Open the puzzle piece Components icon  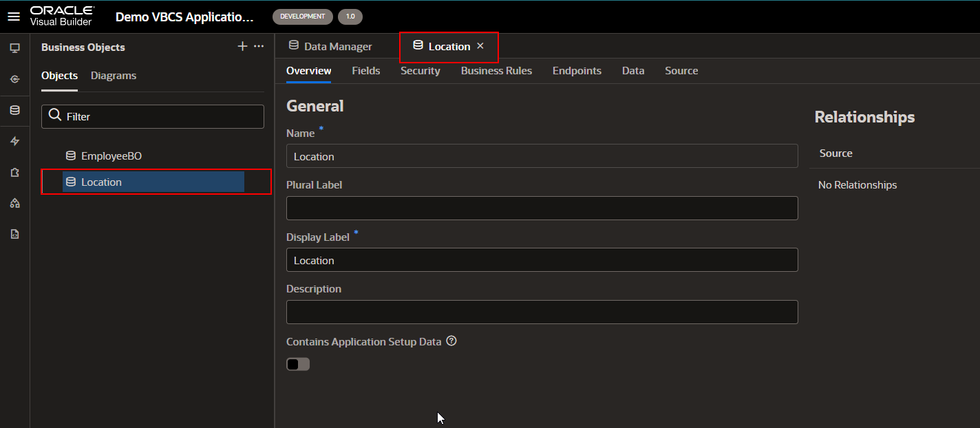pyautogui.click(x=14, y=172)
